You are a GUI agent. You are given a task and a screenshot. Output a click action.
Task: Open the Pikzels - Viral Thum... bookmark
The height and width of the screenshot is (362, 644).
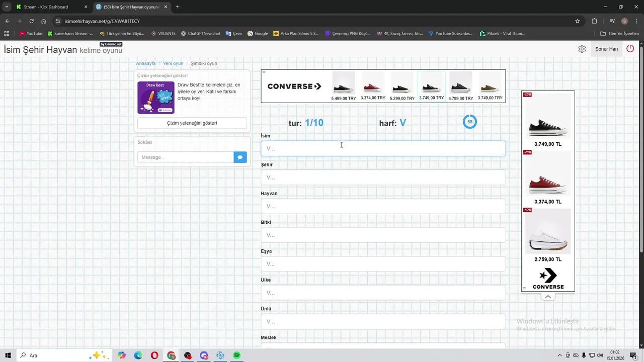[502, 34]
